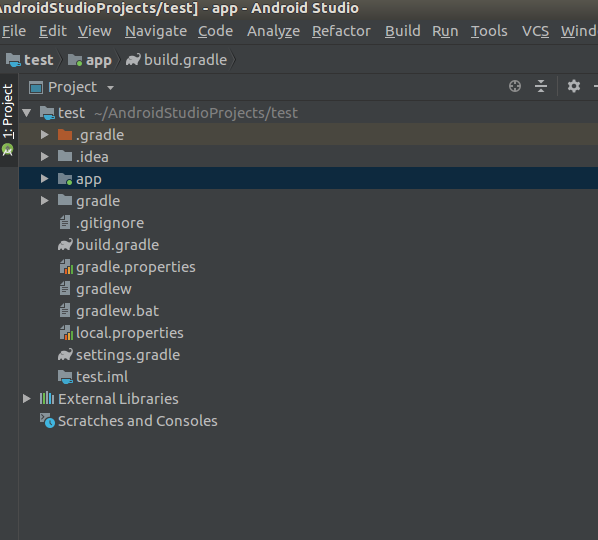This screenshot has width=598, height=540.
Task: Expand the app module arrow
Action: tap(45, 178)
